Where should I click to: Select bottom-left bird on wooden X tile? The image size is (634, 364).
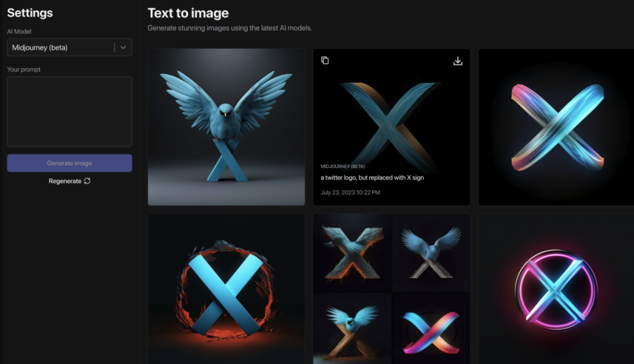[x=352, y=328]
